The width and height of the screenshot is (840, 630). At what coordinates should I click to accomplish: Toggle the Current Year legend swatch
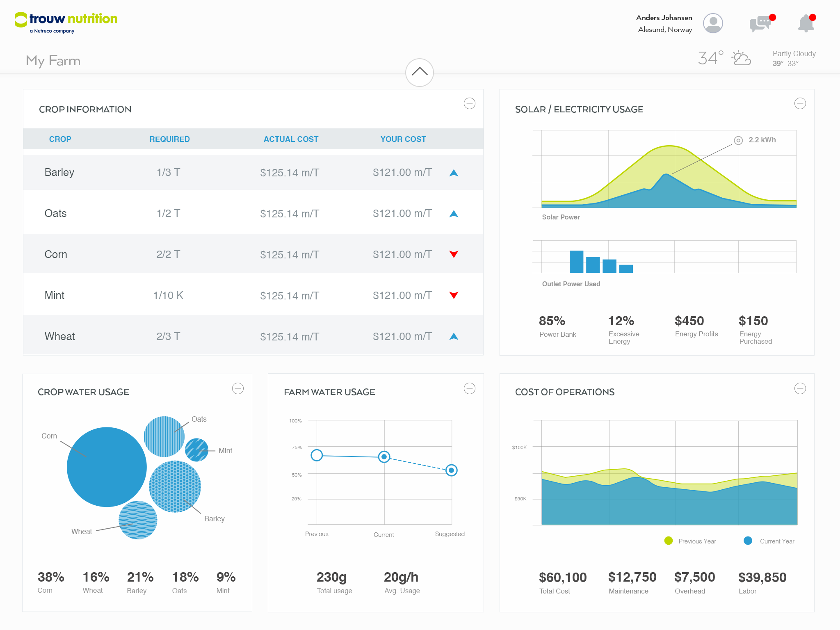tap(748, 541)
